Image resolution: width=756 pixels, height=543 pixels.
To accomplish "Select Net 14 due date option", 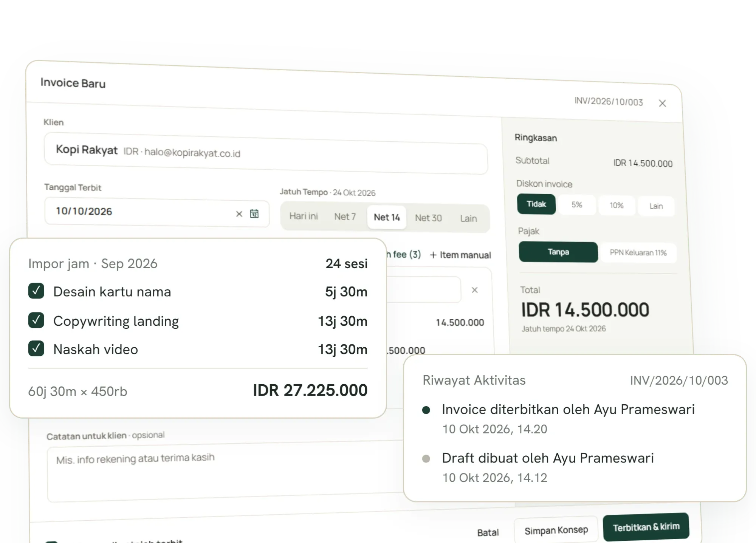I will 387,217.
